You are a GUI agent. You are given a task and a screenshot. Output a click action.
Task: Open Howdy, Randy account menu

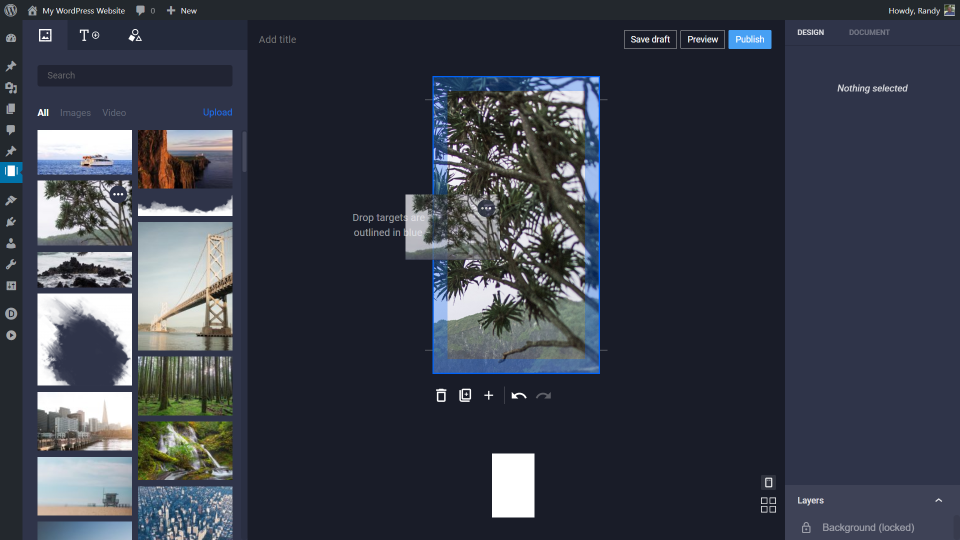pyautogui.click(x=921, y=10)
